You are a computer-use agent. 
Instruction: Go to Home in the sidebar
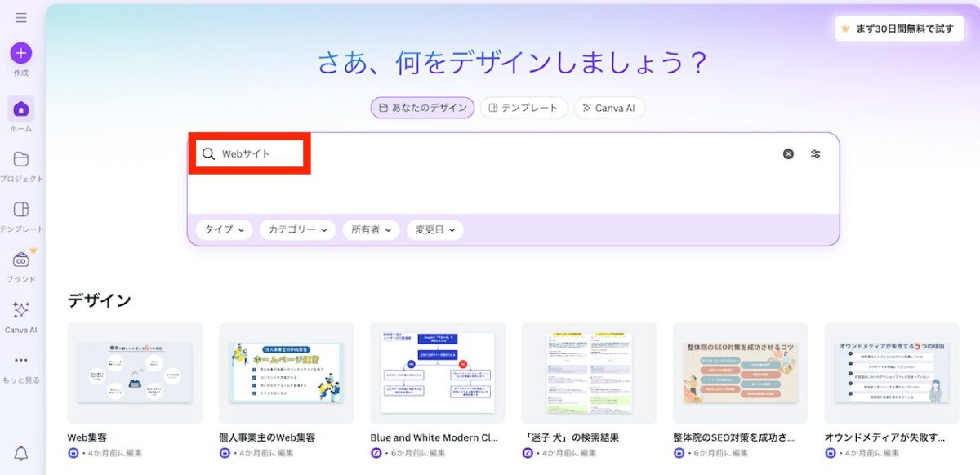(x=21, y=109)
